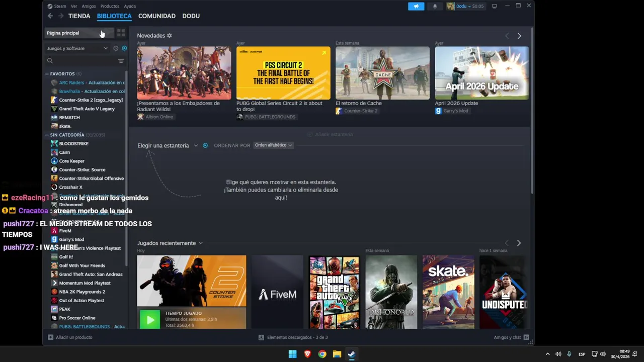Viewport: 644px width, 362px height.
Task: Click the PEAK game icon in sidebar
Action: 54,309
